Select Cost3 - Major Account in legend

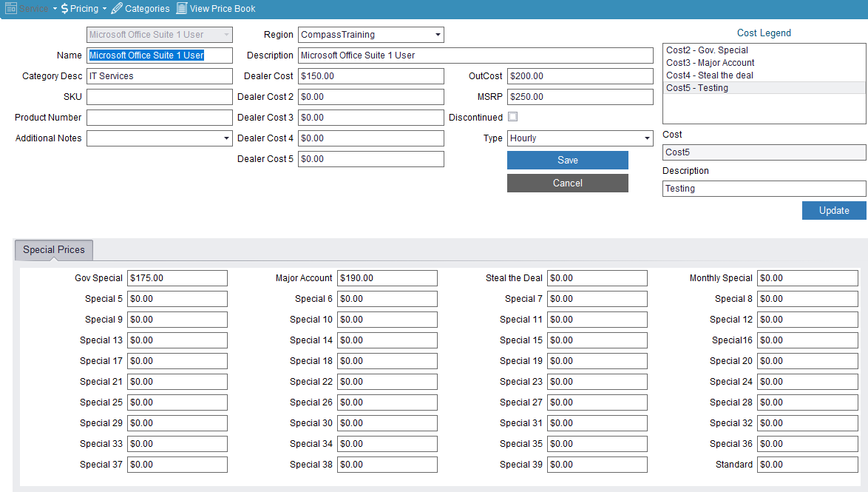point(764,63)
